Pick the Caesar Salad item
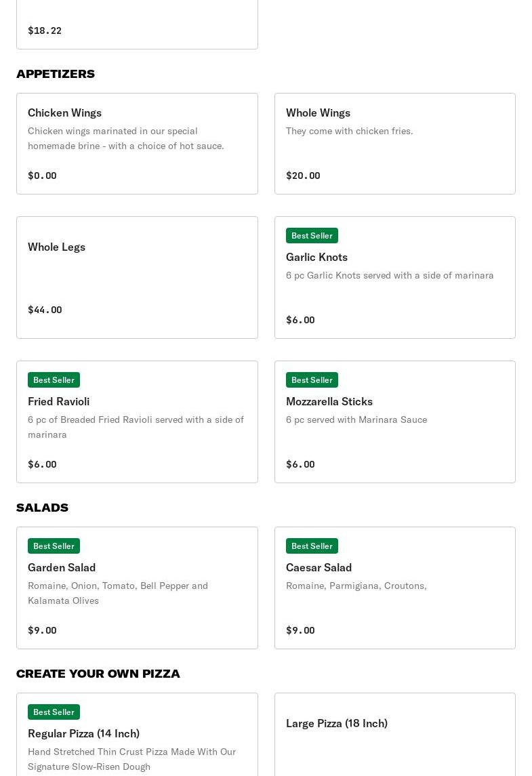This screenshot has height=776, width=532. point(319,568)
